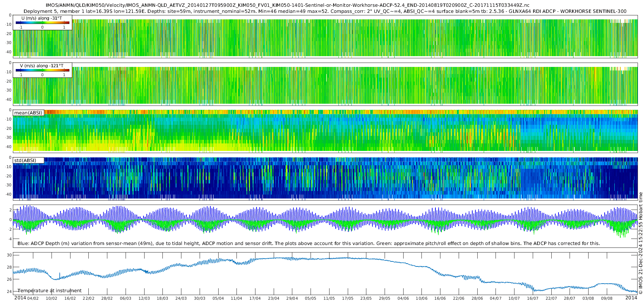This screenshot has width=644, height=304.
Task: Select the 10/06 date tick
Action: 421,298
